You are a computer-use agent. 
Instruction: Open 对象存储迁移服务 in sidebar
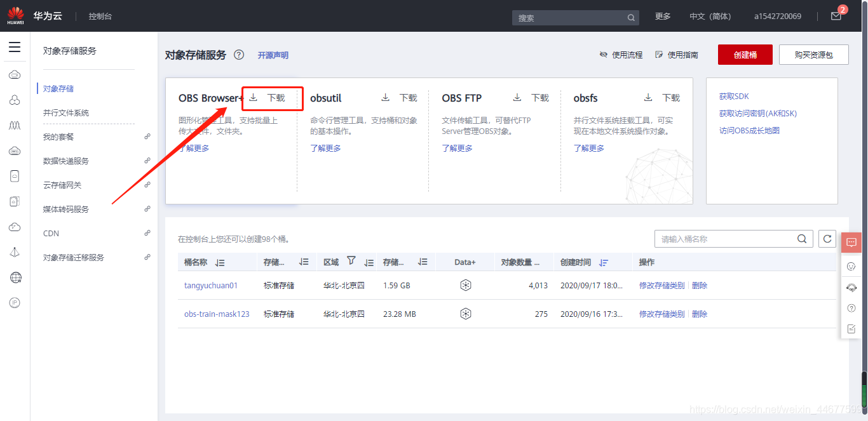pyautogui.click(x=74, y=257)
